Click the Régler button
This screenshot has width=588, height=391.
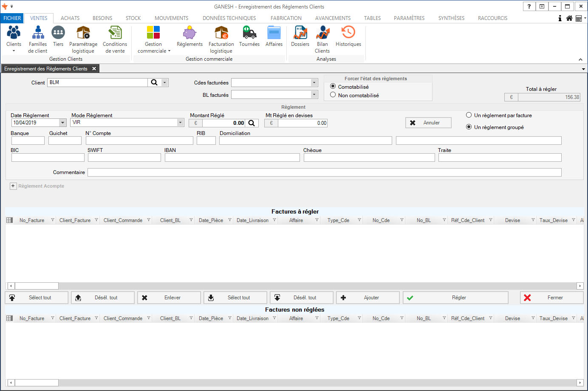pyautogui.click(x=455, y=298)
